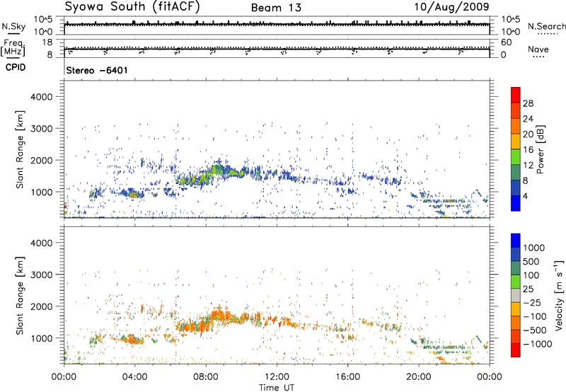
Task: Click the '2000' tick label in the power panel
Action: (41, 161)
